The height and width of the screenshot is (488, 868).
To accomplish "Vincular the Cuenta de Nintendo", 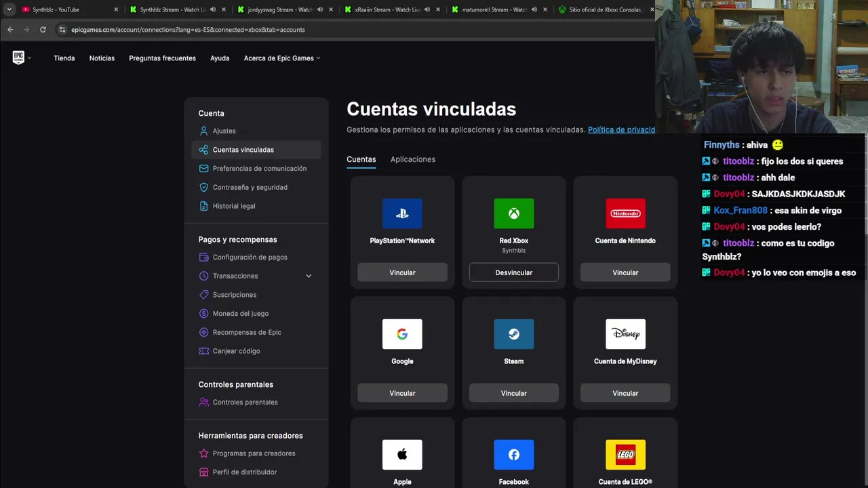I will [x=625, y=272].
